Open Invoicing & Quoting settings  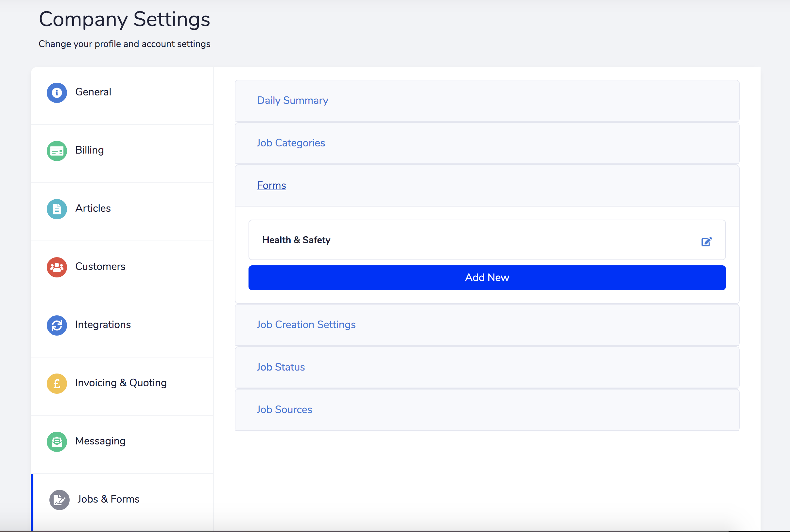pos(122,387)
